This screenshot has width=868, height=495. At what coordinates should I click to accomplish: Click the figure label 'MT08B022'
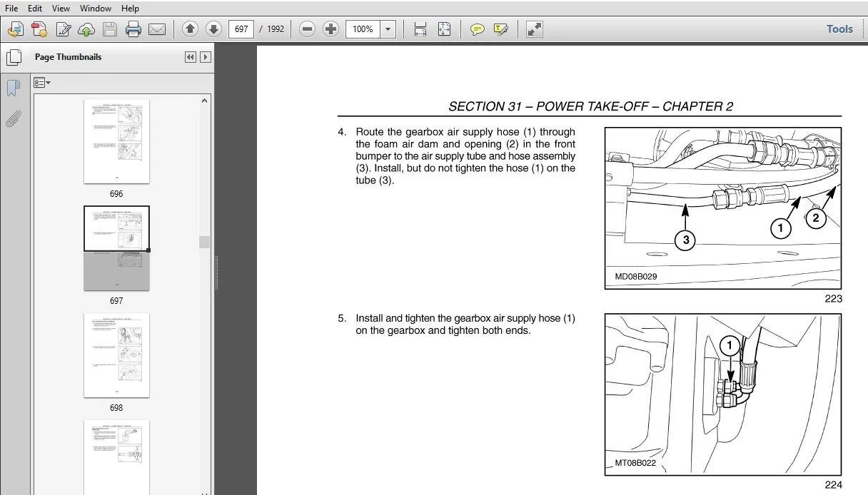(x=635, y=463)
